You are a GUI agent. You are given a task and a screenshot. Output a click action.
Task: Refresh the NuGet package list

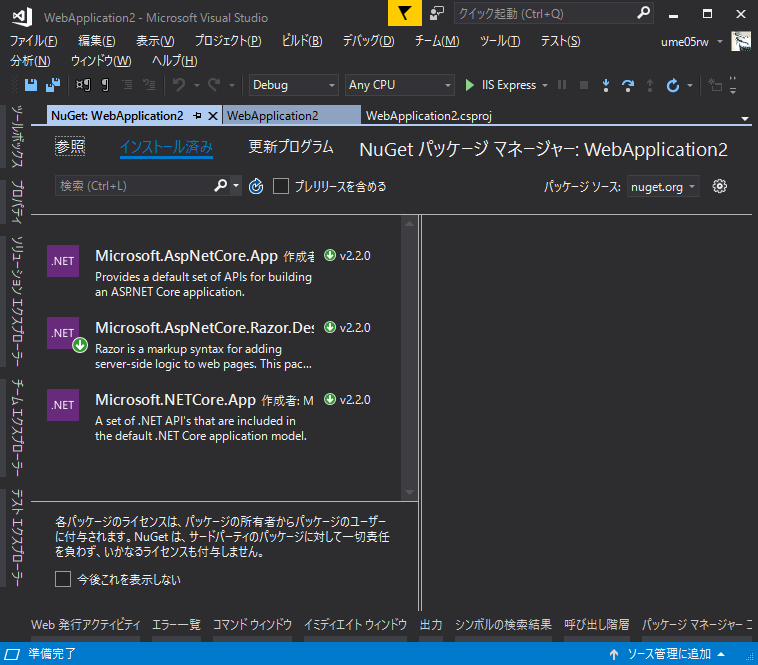(x=256, y=186)
